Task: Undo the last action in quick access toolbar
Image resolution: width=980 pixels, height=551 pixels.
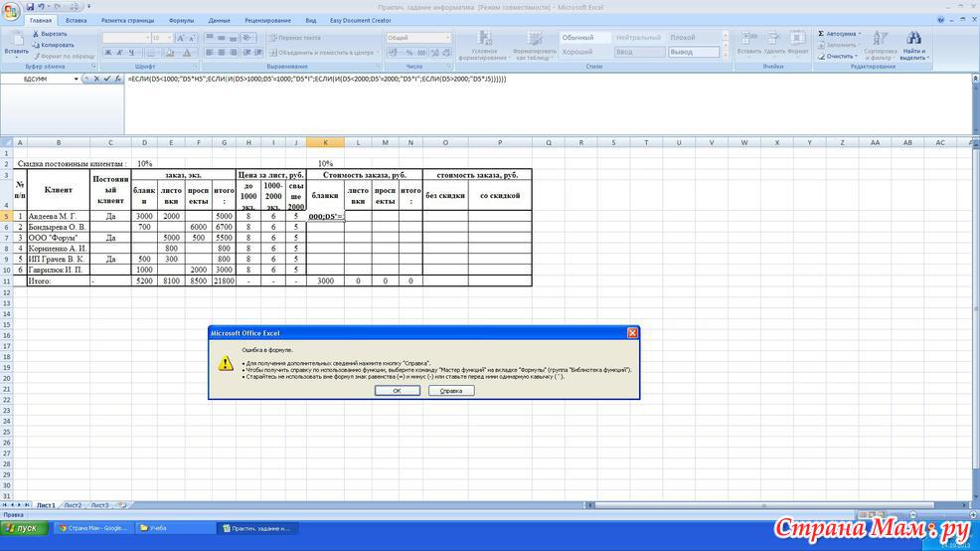Action: [42, 7]
